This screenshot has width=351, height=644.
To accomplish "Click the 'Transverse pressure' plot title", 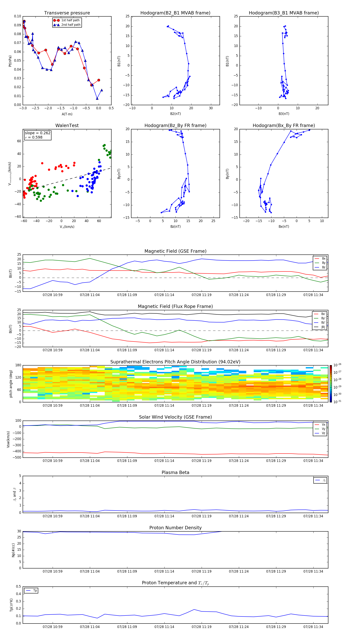I will click(67, 13).
